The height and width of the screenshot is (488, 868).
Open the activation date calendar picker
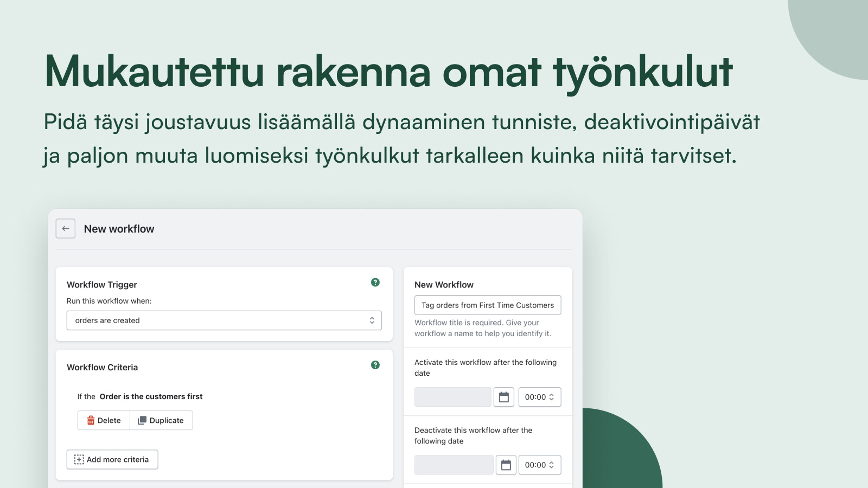pyautogui.click(x=504, y=397)
